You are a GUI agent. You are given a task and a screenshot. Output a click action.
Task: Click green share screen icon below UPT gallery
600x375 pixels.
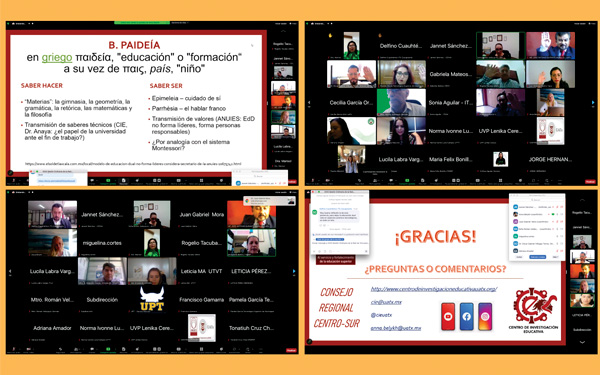pyautogui.click(x=108, y=349)
